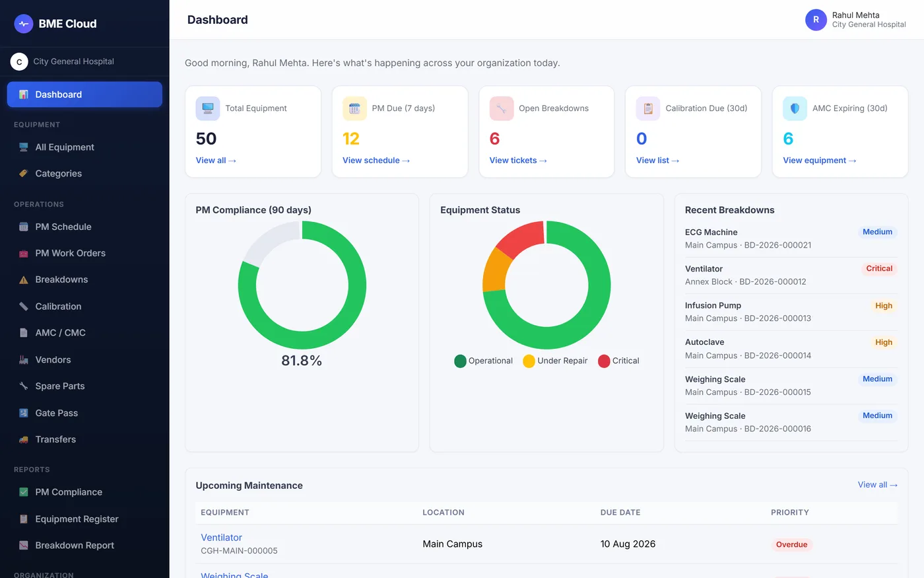The image size is (924, 578).
Task: Click the 'View list' link under Calibration Due
Action: [657, 161]
